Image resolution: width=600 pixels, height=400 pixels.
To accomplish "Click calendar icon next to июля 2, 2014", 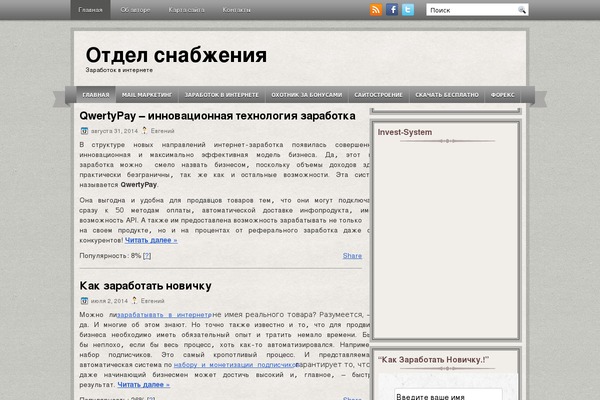I will point(84,301).
